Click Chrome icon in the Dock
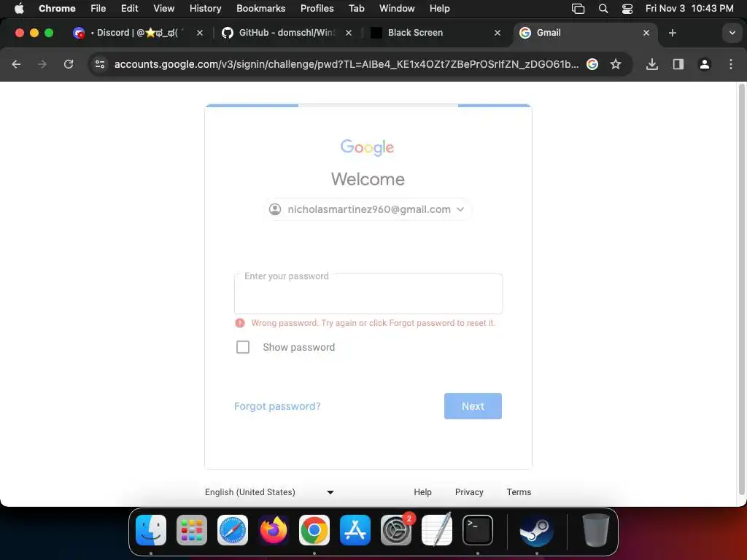The image size is (747, 560). click(x=314, y=530)
